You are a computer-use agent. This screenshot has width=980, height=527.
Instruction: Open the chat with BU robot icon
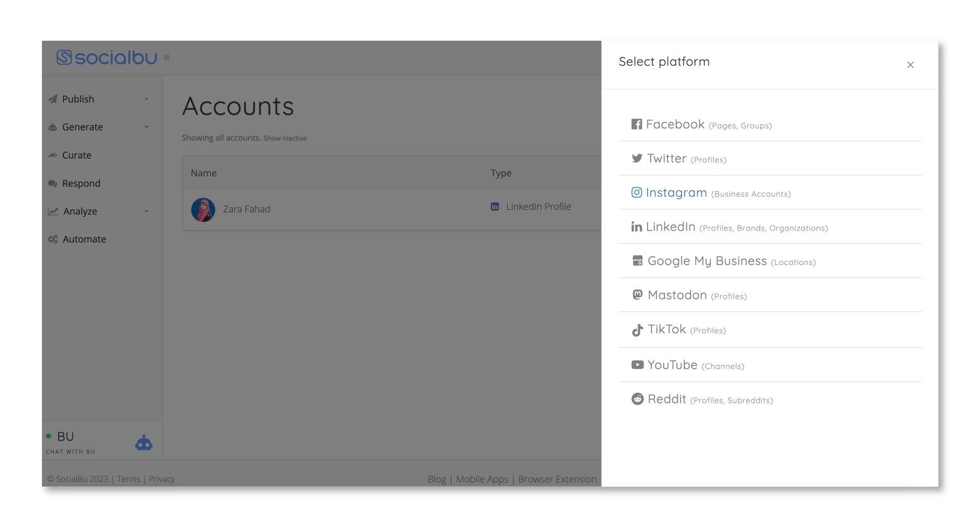[143, 443]
